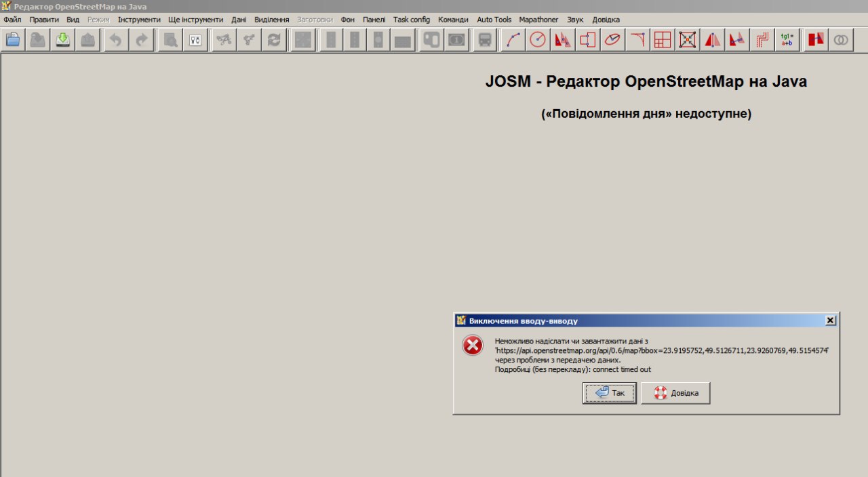Viewport: 868px width, 477px height.
Task: Open the Вид menu
Action: [73, 20]
